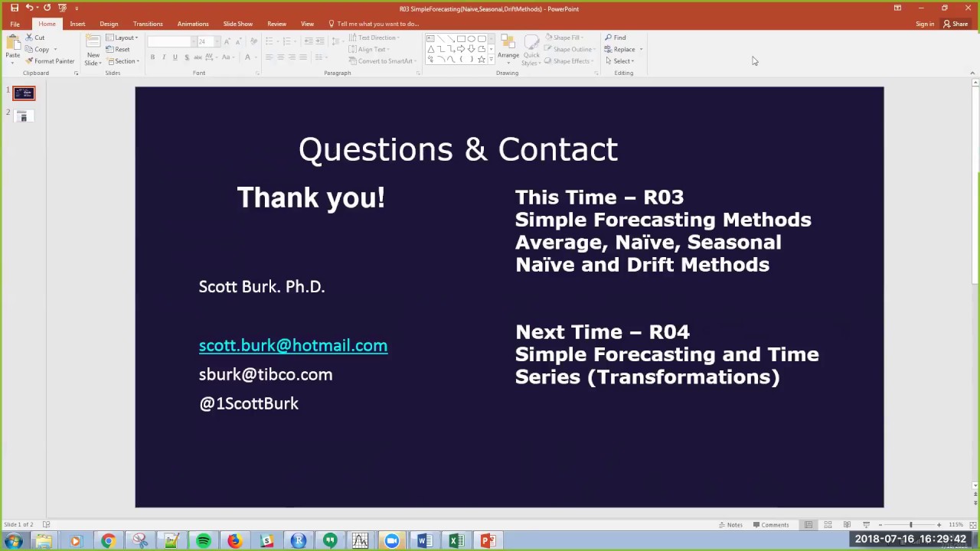Toggle Bold formatting button

tap(152, 57)
